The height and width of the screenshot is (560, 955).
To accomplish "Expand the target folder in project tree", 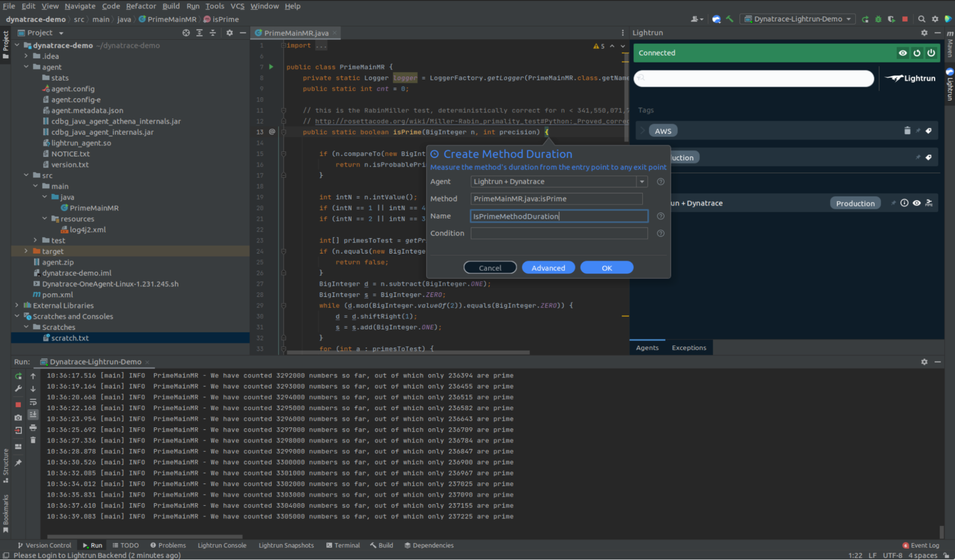I will tap(26, 251).
